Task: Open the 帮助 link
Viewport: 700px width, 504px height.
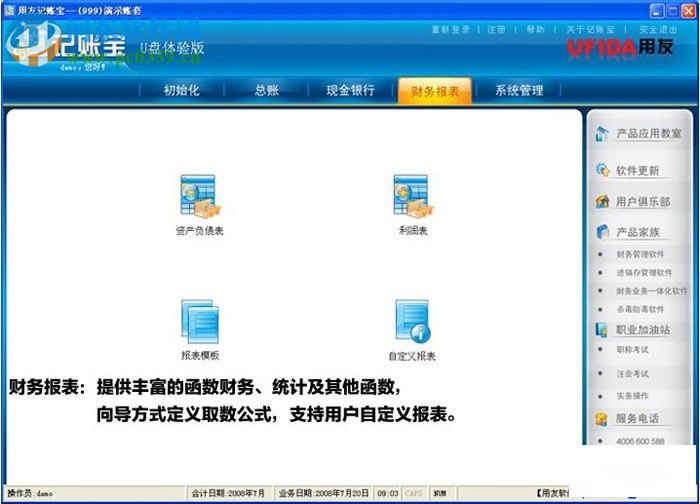Action: click(x=535, y=29)
